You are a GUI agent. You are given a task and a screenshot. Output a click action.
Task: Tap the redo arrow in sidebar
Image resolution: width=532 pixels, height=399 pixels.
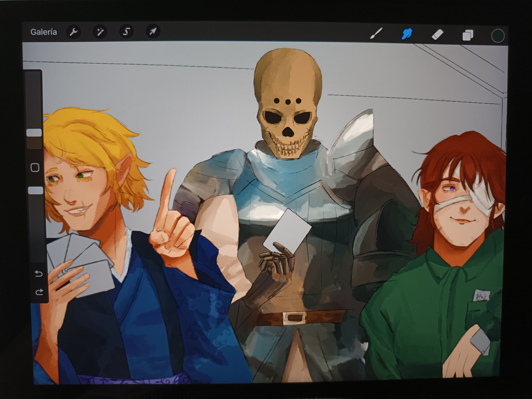pyautogui.click(x=39, y=292)
